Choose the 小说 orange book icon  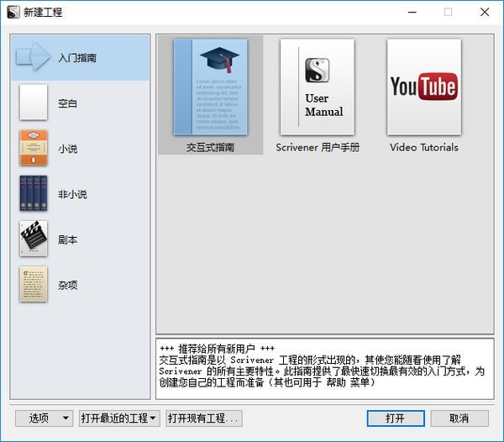click(34, 149)
